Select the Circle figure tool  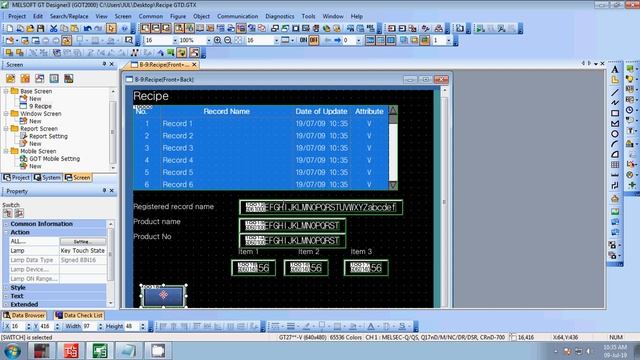point(615,134)
